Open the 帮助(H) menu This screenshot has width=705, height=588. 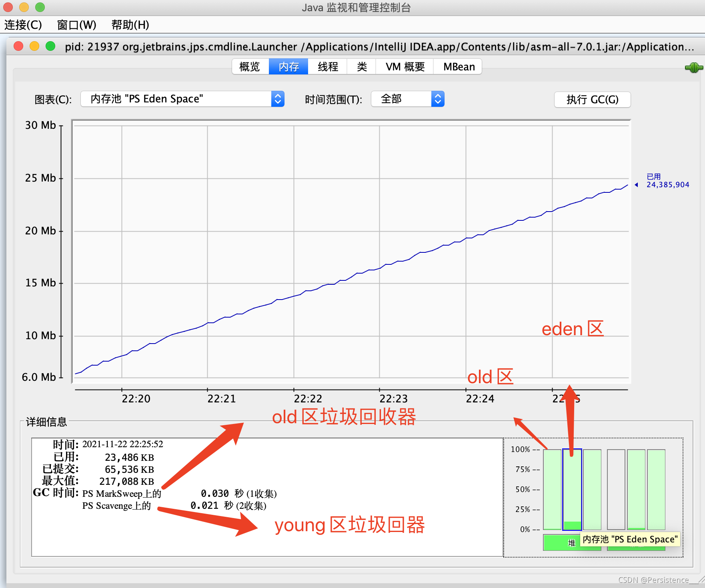[x=130, y=25]
